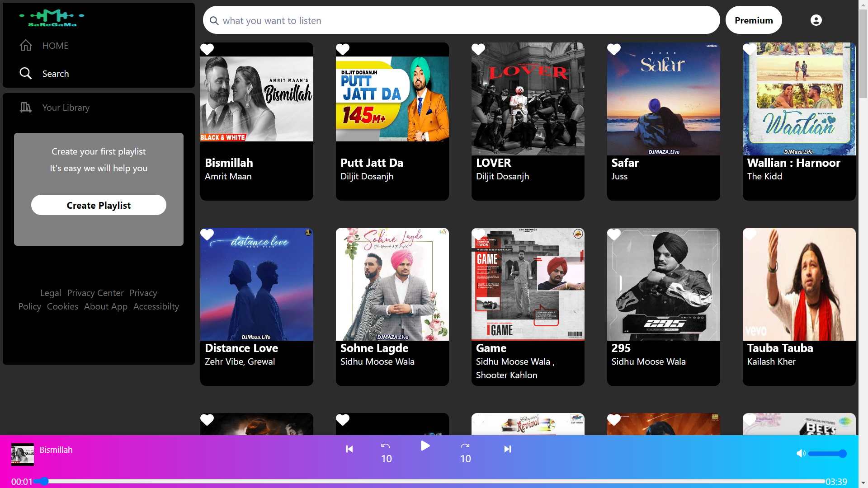Rewind 10 seconds icon

386,446
